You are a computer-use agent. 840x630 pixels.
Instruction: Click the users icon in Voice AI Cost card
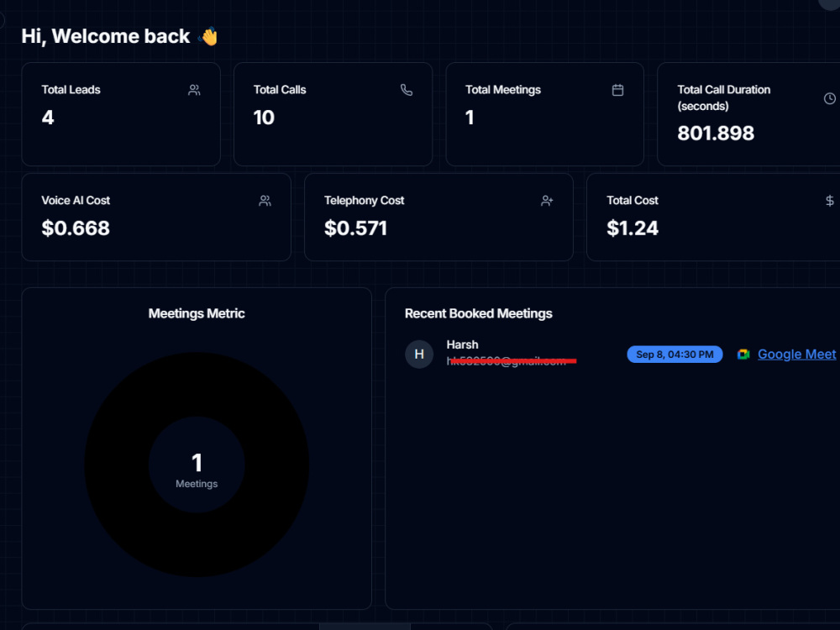point(265,201)
